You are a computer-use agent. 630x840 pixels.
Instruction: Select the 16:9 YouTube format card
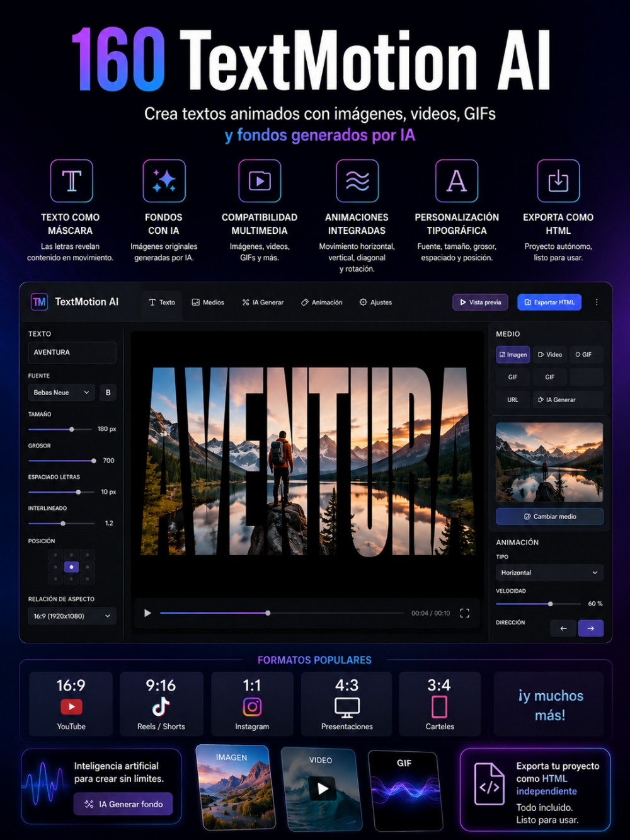71,704
